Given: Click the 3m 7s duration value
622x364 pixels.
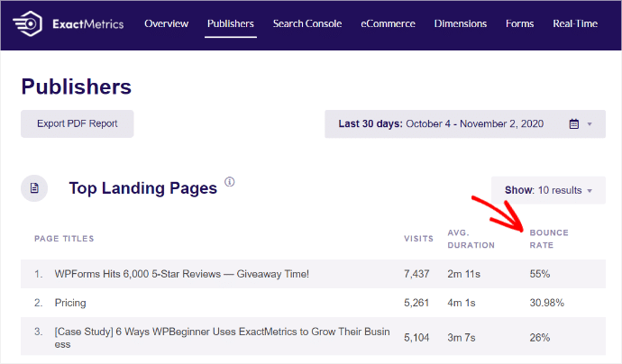Looking at the screenshot, I should [462, 338].
